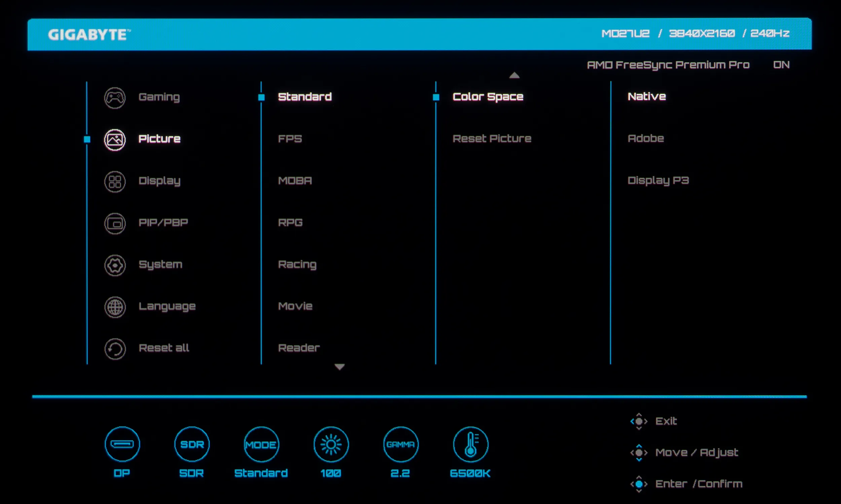The width and height of the screenshot is (841, 504).
Task: Open the System gear icon
Action: point(115,265)
